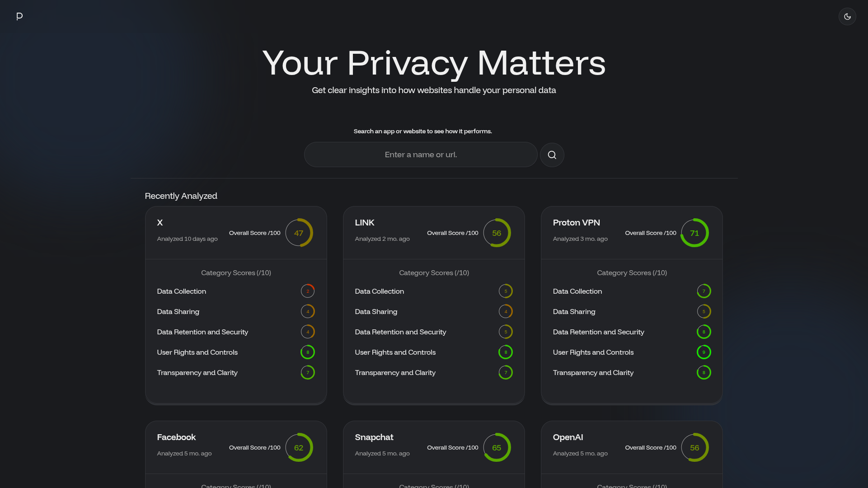
Task: Click Facebook overall score 62 ring
Action: click(x=299, y=447)
